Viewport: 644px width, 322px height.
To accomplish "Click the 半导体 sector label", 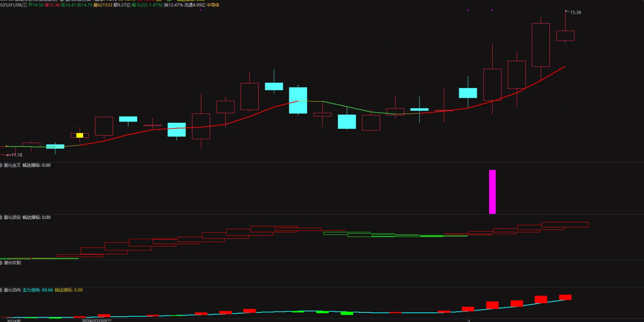I will [213, 5].
